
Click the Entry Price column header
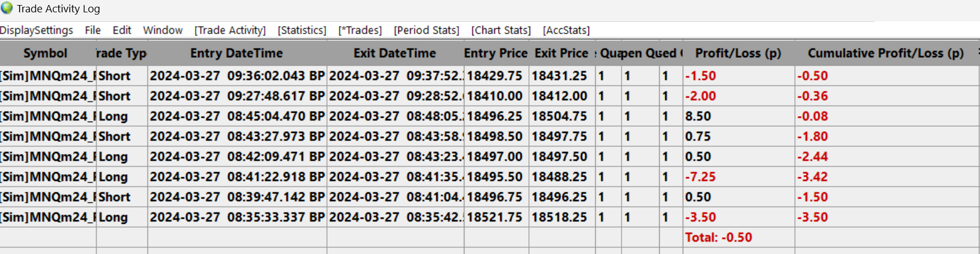coord(495,53)
